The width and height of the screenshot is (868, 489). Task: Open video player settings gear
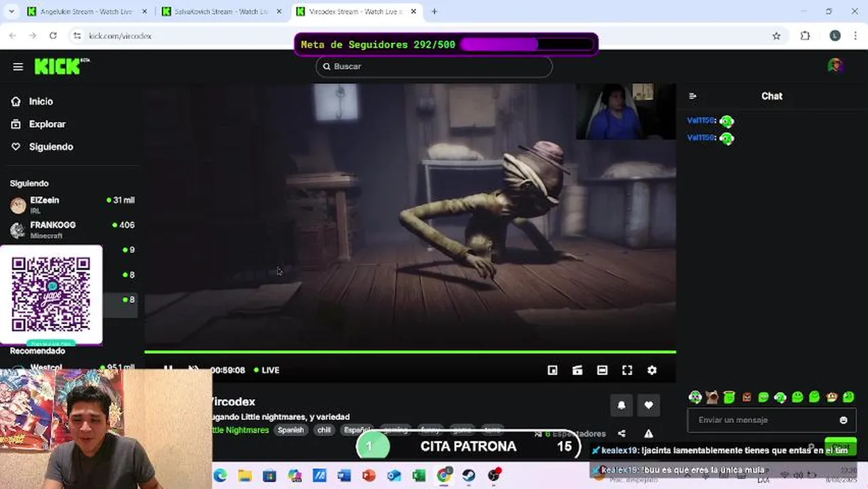coord(652,370)
